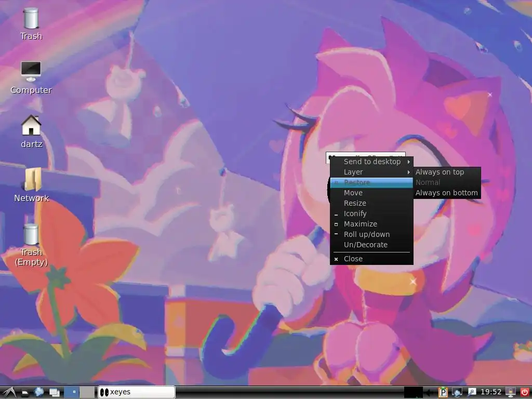Click the show desktop icon in the panel
The image size is (532, 399).
(54, 393)
